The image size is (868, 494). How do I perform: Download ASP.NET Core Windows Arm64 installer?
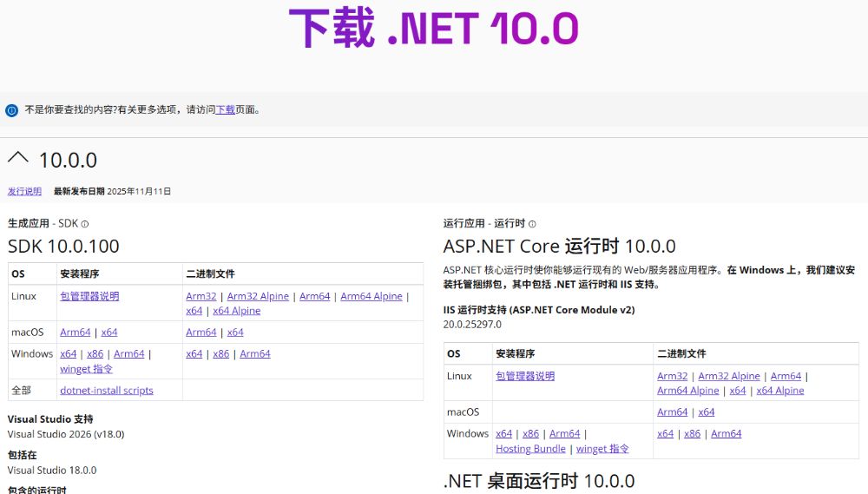tap(565, 433)
